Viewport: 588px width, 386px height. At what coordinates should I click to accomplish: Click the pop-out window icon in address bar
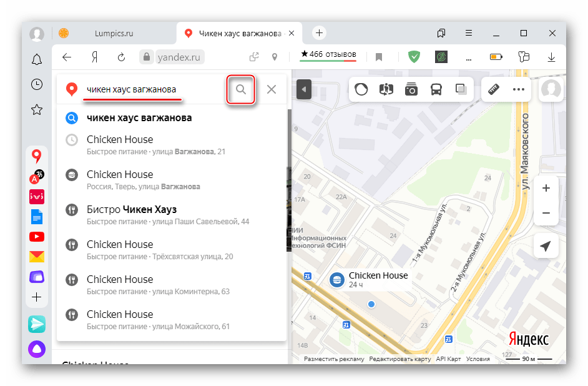(x=254, y=57)
